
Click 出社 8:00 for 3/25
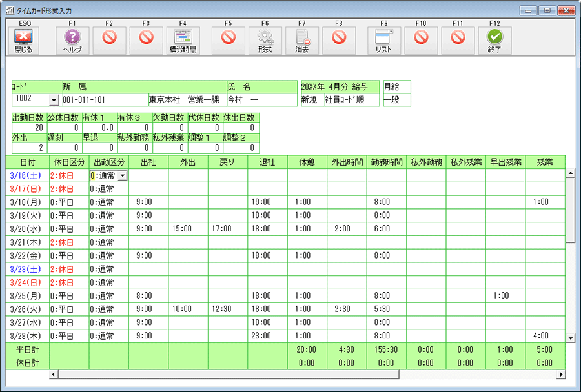[x=144, y=295]
